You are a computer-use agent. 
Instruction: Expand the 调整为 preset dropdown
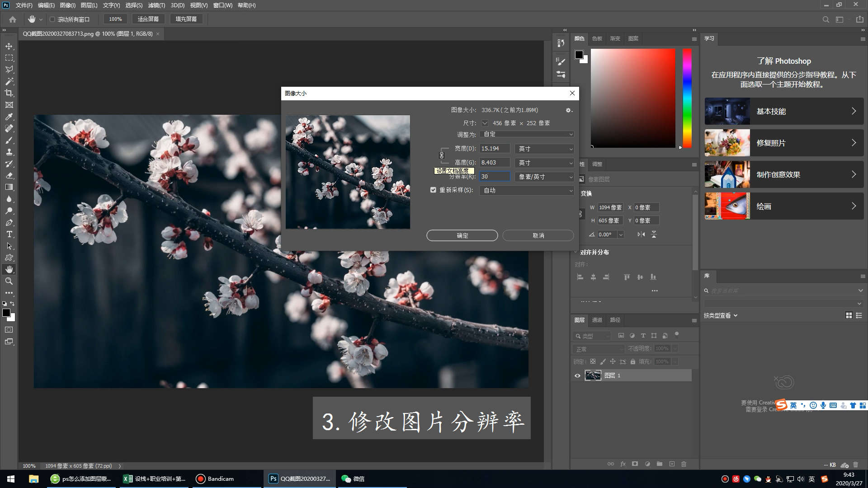click(x=527, y=134)
